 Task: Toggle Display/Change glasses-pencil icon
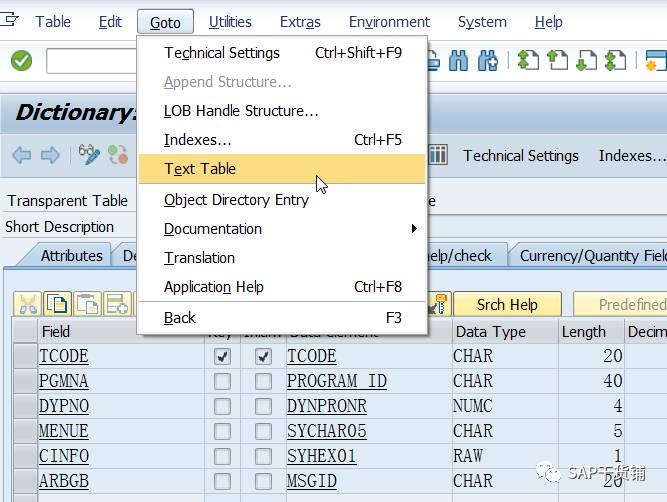coord(89,154)
